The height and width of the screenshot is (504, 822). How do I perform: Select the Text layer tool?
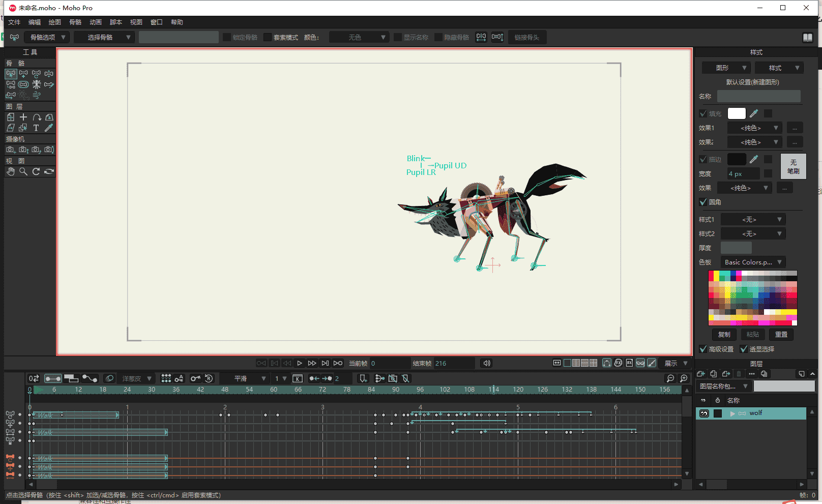click(36, 128)
